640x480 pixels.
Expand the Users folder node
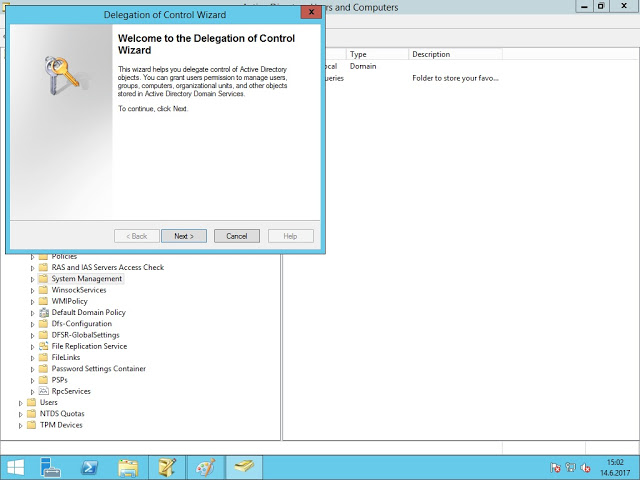[x=21, y=403]
